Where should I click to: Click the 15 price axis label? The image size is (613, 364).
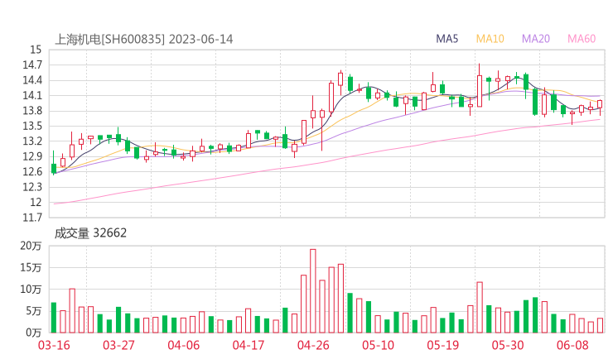tap(35, 50)
